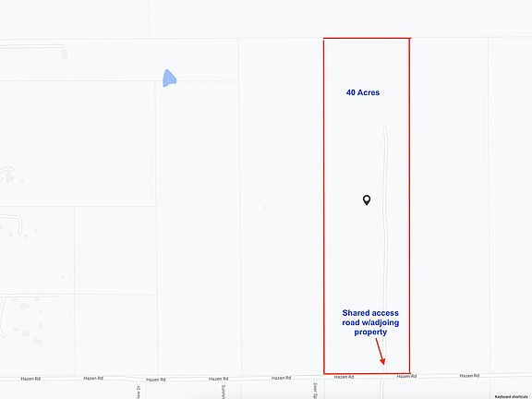
Task: Click the red arrow pointing at road
Action: [381, 352]
